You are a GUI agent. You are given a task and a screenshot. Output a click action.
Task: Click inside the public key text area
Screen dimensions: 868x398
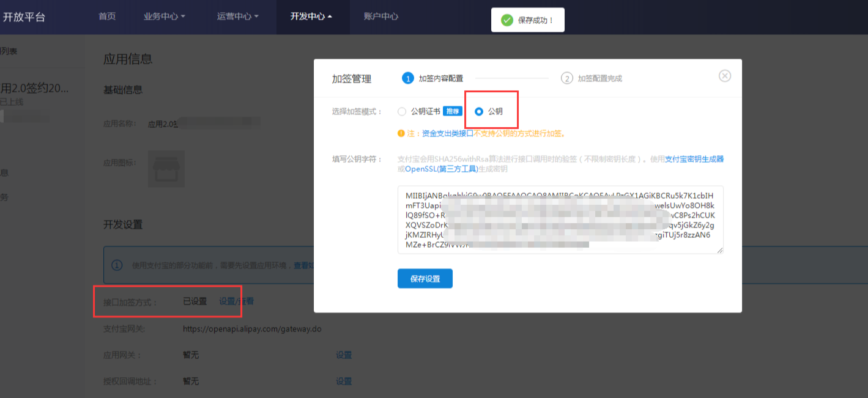pyautogui.click(x=560, y=219)
